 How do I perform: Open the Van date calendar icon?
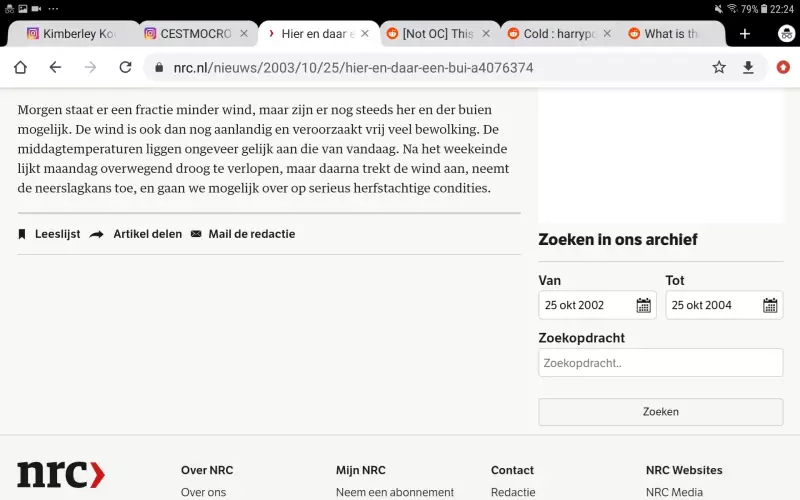[x=643, y=305]
